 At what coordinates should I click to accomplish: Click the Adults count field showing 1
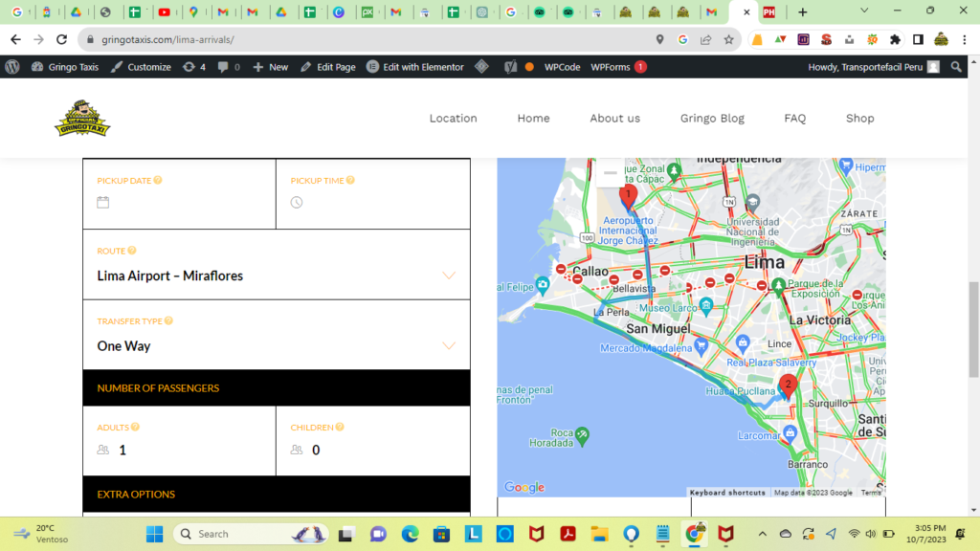tap(179, 441)
